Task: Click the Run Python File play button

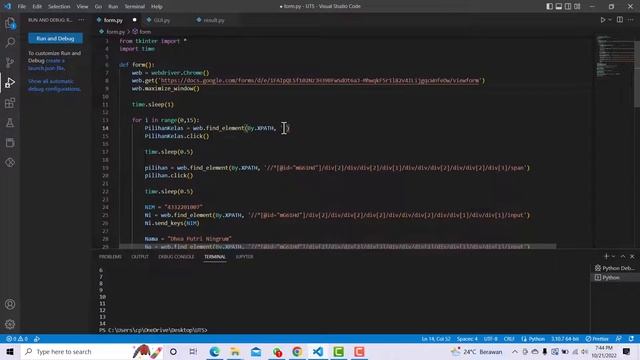Action: coord(602,20)
